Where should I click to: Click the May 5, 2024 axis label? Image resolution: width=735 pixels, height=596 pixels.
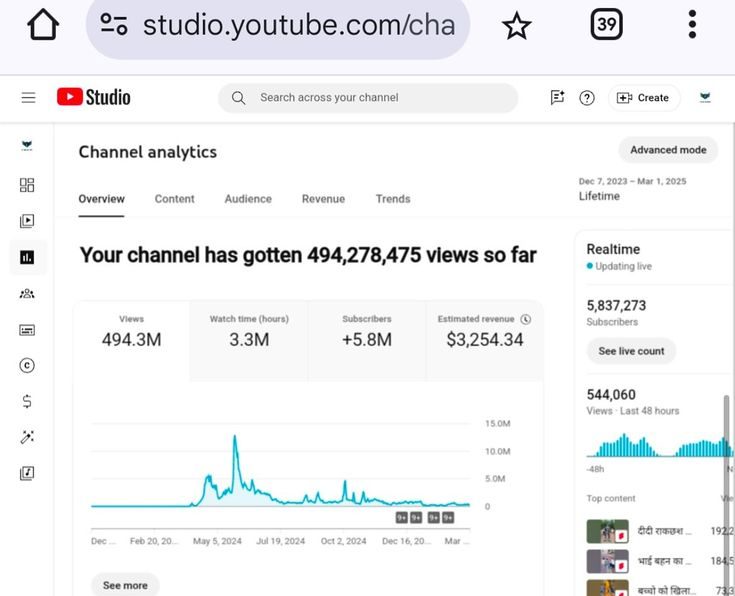[x=217, y=541]
